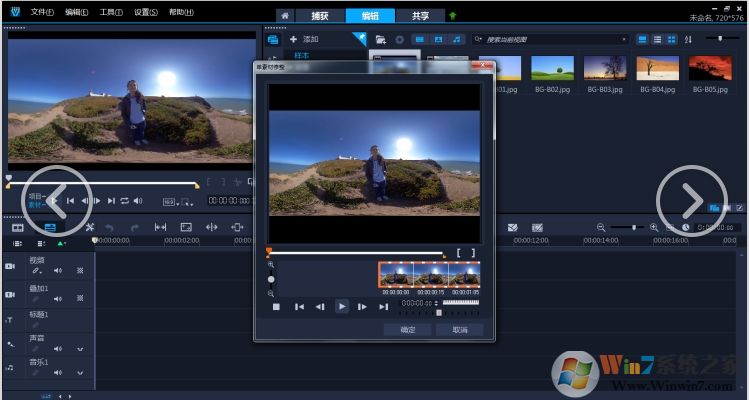
Task: Mute the 叠加1 overlay track
Action: click(x=57, y=297)
